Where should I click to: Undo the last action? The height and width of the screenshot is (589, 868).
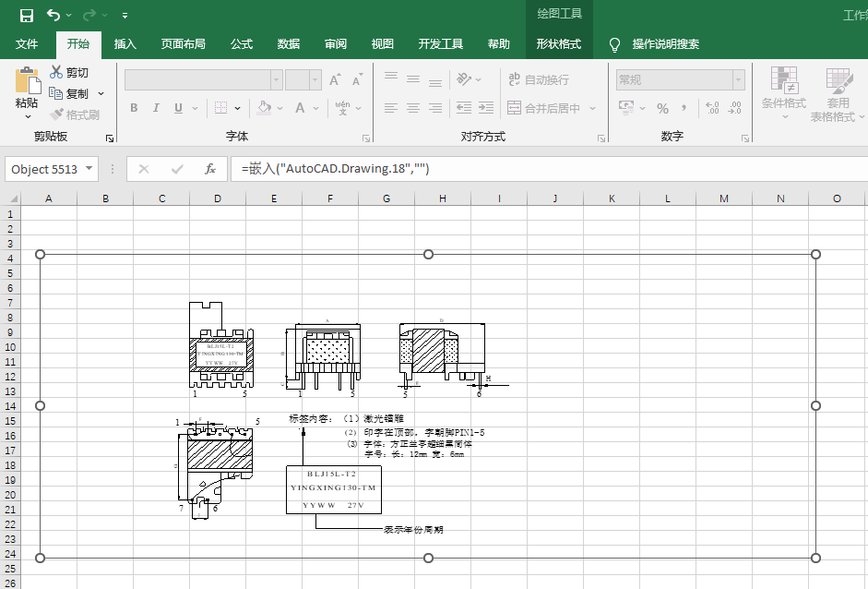[x=54, y=15]
